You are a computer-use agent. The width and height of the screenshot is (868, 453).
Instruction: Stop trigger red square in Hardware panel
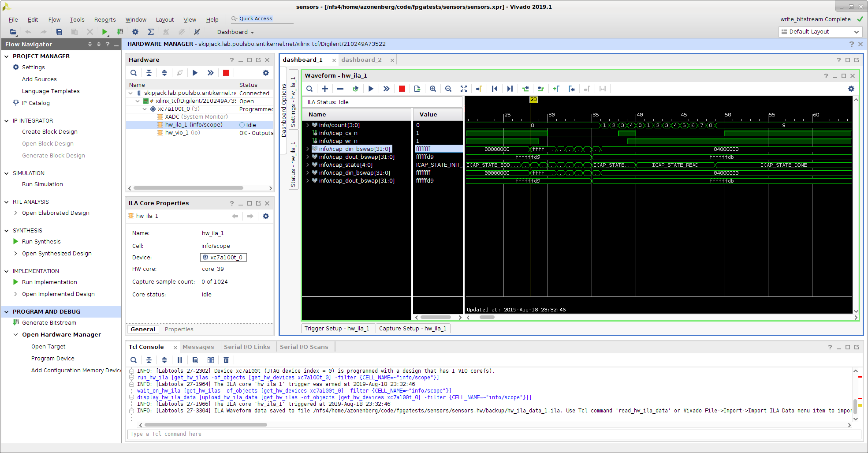tap(226, 73)
